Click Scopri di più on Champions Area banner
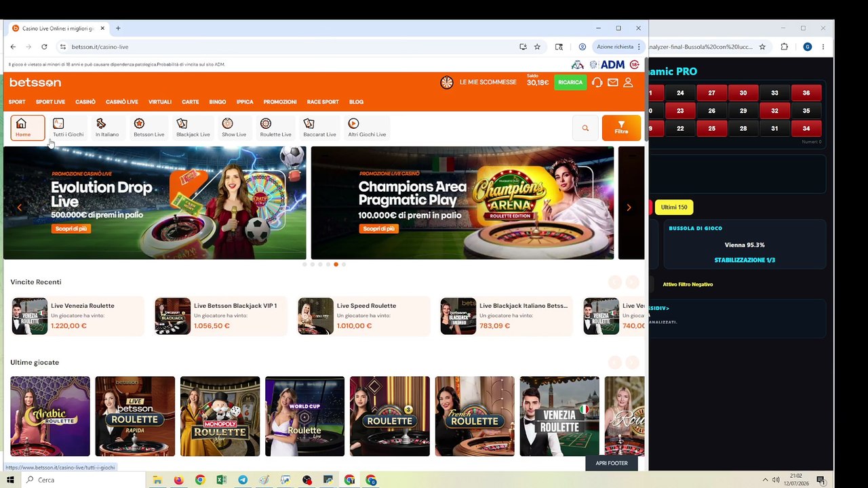This screenshot has height=488, width=868. pyautogui.click(x=378, y=228)
